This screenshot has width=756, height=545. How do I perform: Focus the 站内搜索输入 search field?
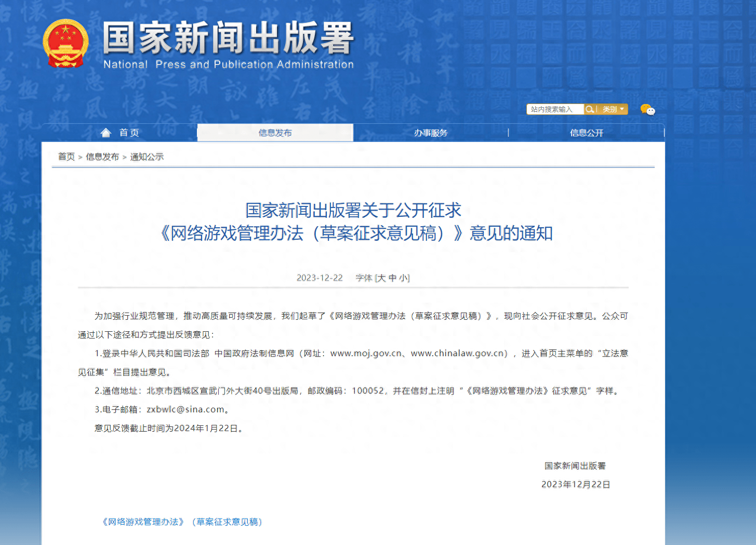tap(554, 109)
